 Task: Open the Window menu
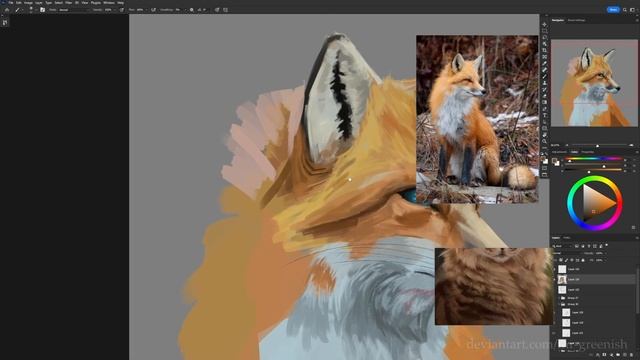pos(109,2)
